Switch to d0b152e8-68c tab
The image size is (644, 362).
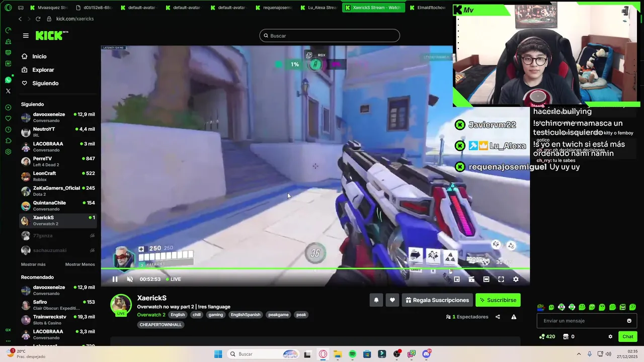pyautogui.click(x=94, y=8)
